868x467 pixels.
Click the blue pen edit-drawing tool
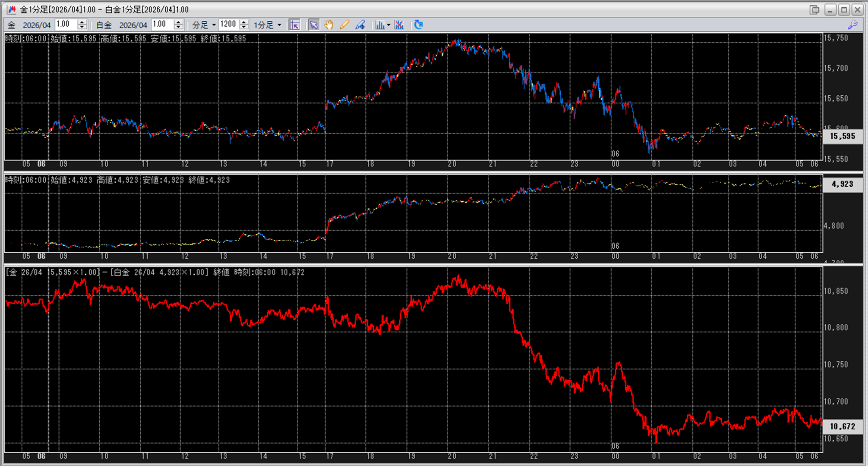tap(360, 25)
